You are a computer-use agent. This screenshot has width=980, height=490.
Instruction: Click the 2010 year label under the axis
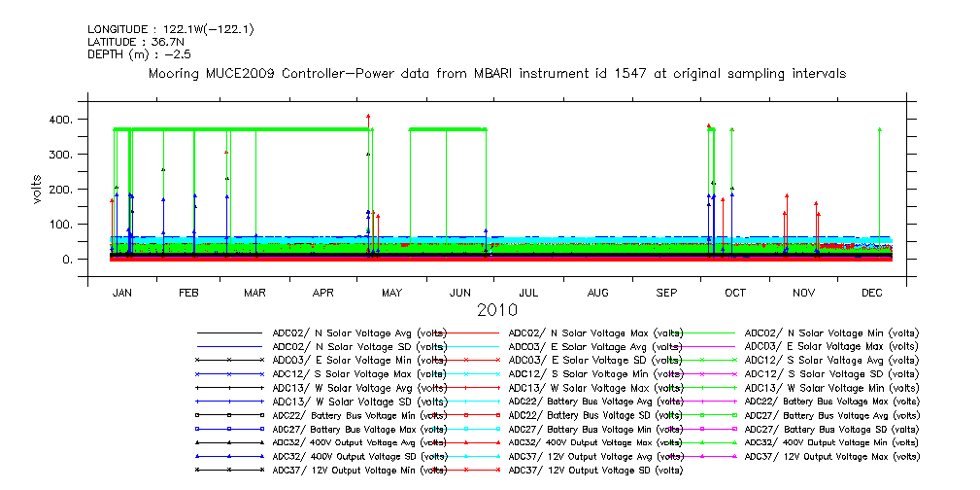496,311
